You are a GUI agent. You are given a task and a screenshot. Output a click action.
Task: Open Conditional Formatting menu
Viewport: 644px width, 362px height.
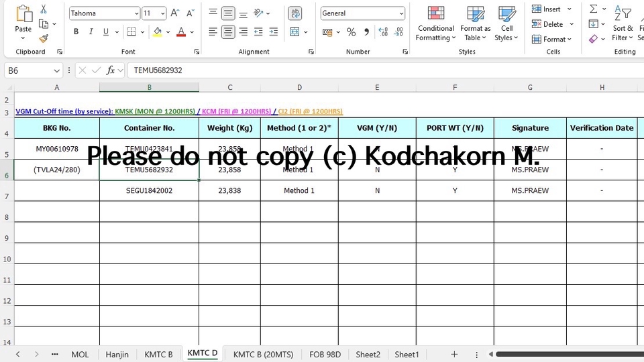436,24
